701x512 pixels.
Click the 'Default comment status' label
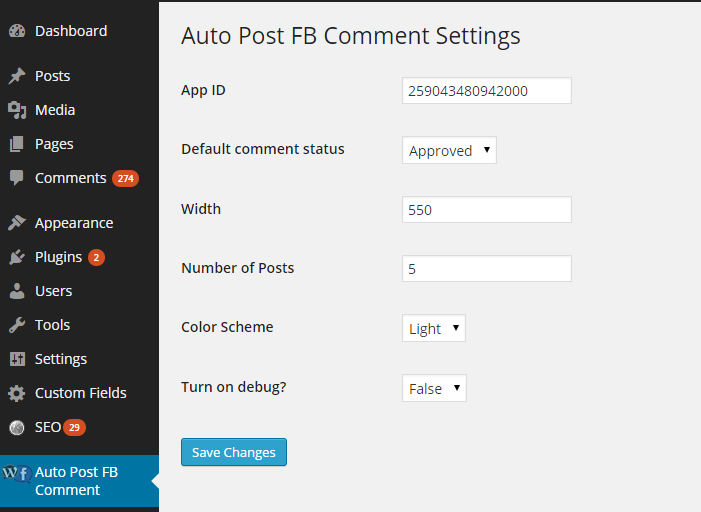tap(263, 149)
